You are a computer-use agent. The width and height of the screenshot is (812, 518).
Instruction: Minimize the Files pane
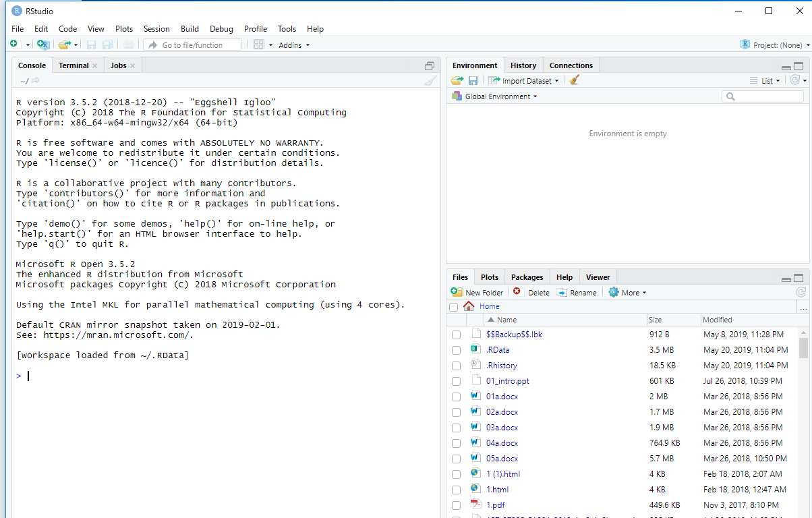[x=786, y=279]
